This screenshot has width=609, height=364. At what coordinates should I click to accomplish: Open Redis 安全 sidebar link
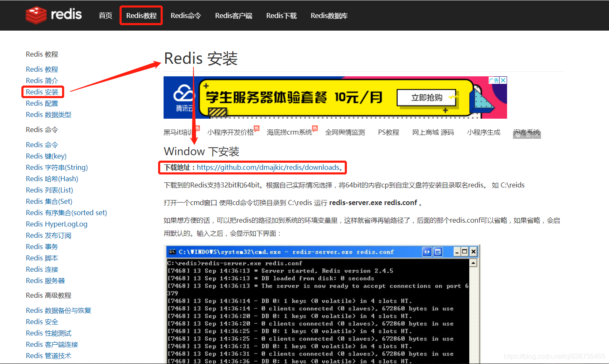[x=42, y=322]
